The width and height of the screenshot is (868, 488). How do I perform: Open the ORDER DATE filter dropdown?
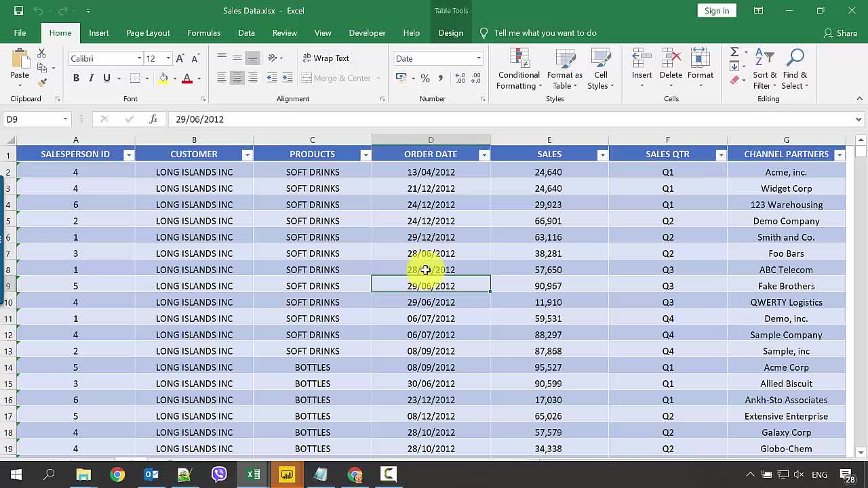[484, 155]
